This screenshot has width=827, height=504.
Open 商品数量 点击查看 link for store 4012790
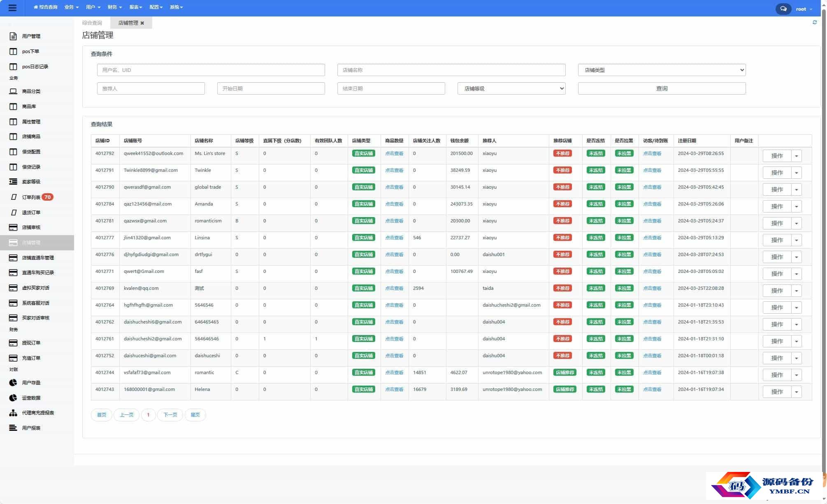394,187
